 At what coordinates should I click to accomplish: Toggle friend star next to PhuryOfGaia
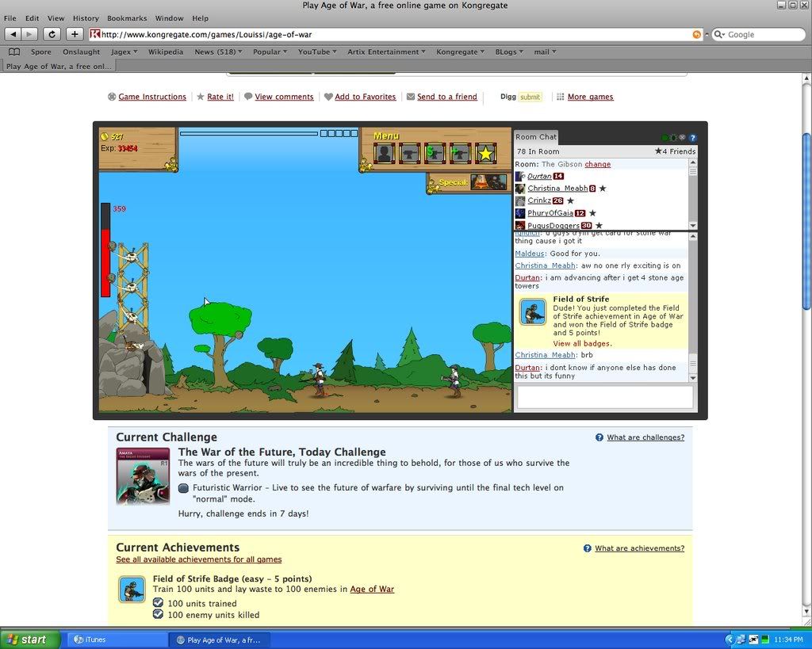(592, 212)
